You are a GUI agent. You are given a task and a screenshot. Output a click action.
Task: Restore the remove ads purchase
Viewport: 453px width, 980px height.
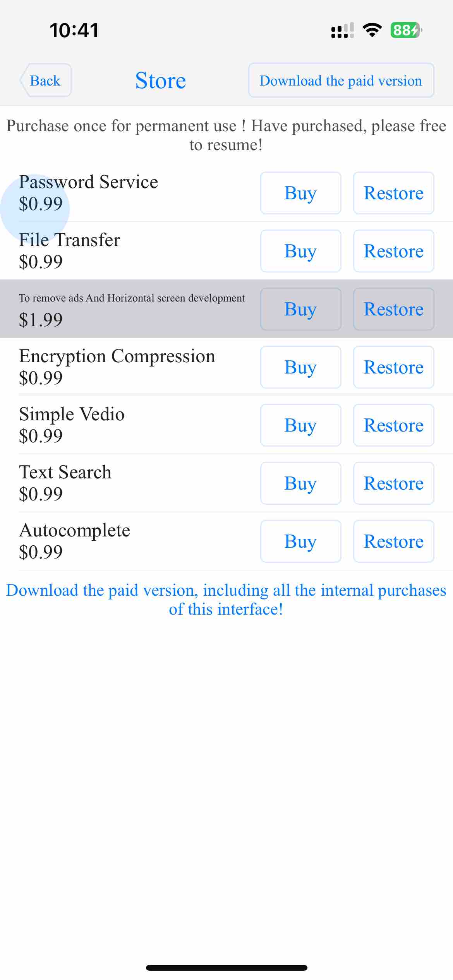(393, 309)
